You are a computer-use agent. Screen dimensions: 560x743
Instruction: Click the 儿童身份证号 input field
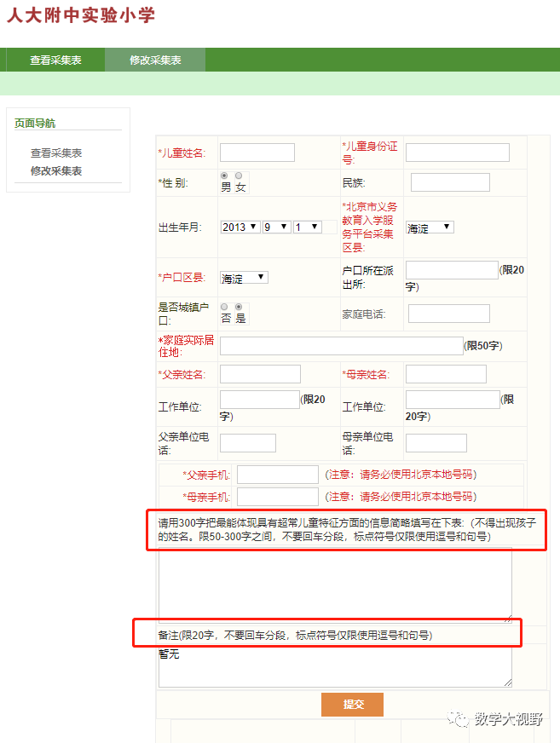(458, 153)
